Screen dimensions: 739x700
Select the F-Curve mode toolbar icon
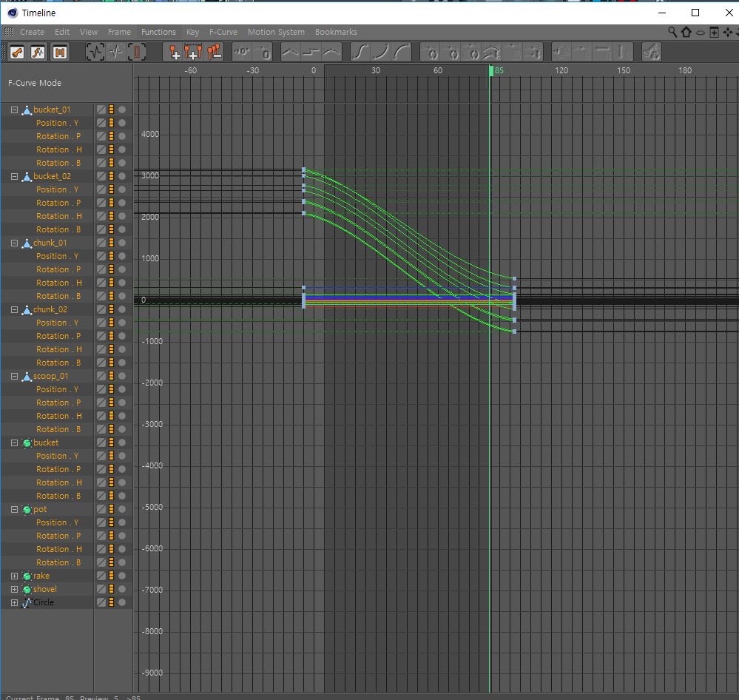tap(38, 53)
